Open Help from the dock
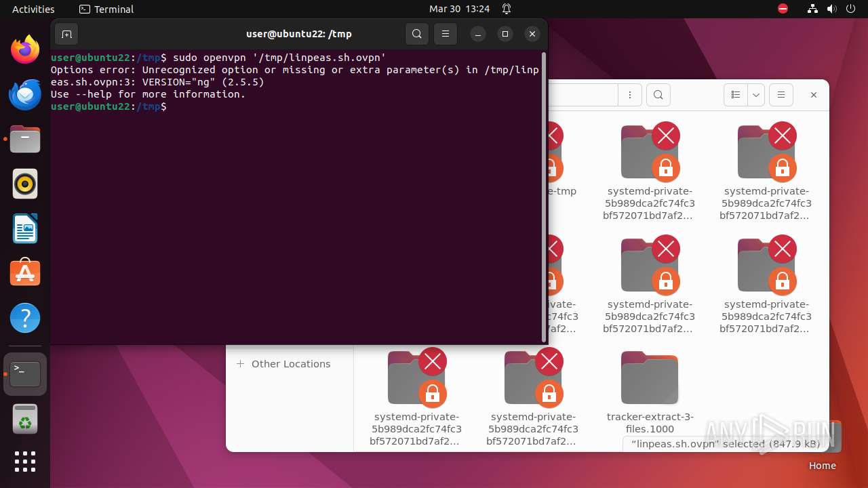The image size is (868, 488). tap(25, 318)
